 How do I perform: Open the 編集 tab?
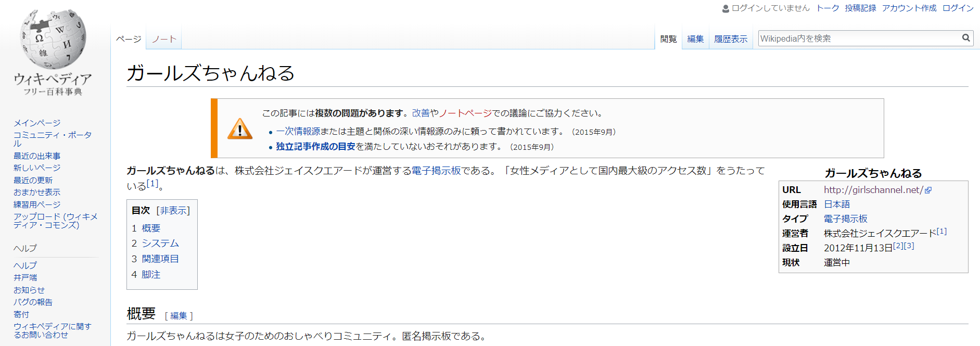695,39
